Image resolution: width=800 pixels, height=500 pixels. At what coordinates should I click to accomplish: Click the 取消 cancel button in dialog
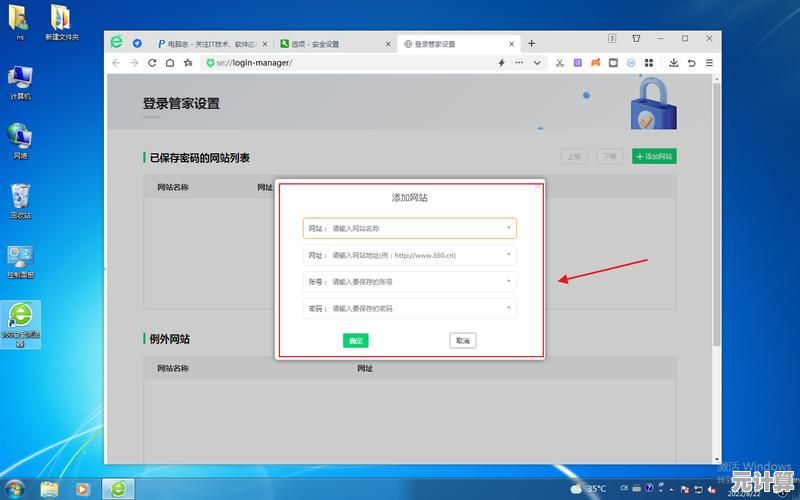click(462, 341)
